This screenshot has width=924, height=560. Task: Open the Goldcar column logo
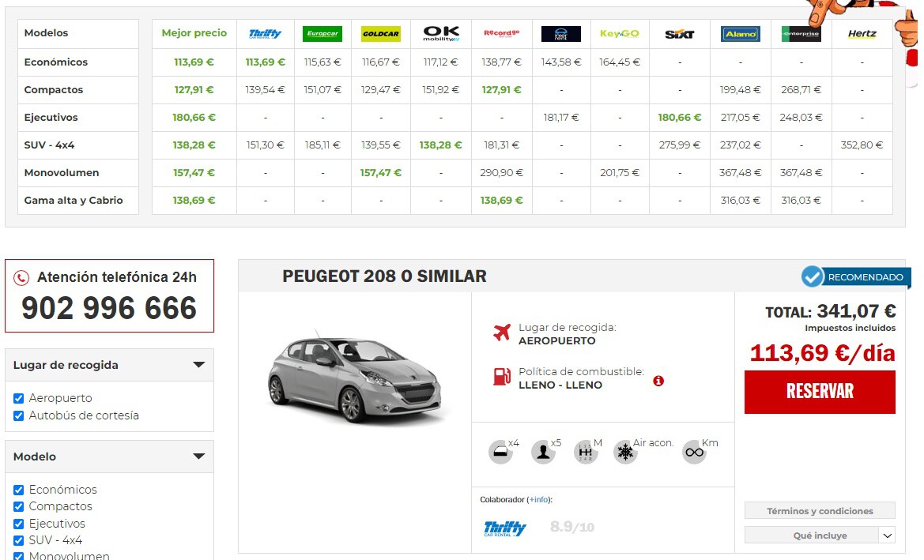(x=380, y=33)
